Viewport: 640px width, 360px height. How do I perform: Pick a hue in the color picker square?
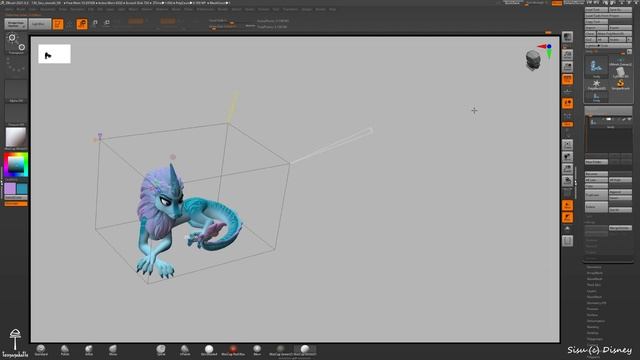(x=16, y=164)
